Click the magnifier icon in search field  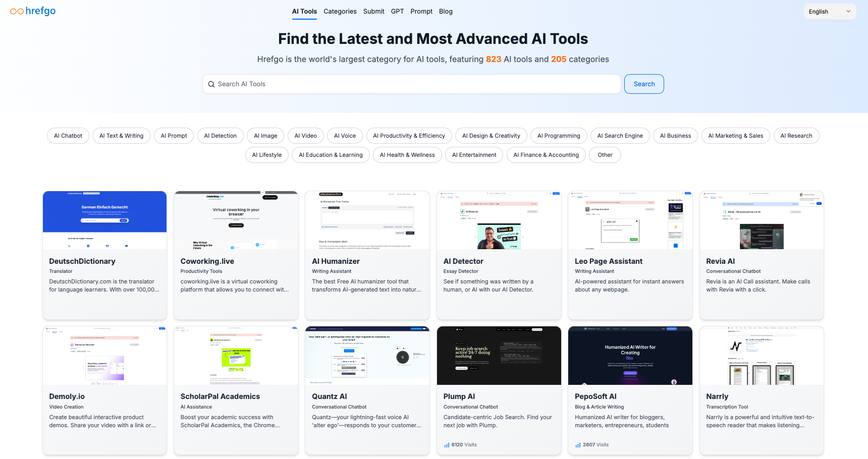211,84
